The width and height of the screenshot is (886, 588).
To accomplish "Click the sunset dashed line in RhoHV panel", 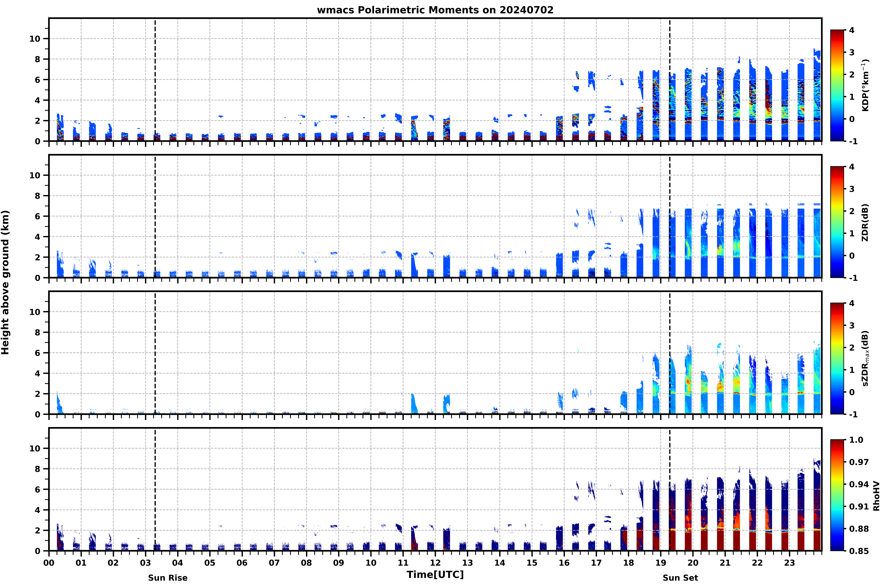I will click(x=670, y=489).
